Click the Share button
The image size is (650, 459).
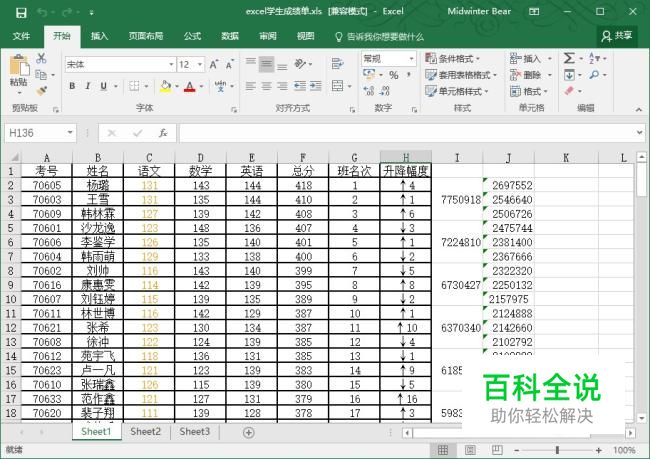click(x=616, y=36)
